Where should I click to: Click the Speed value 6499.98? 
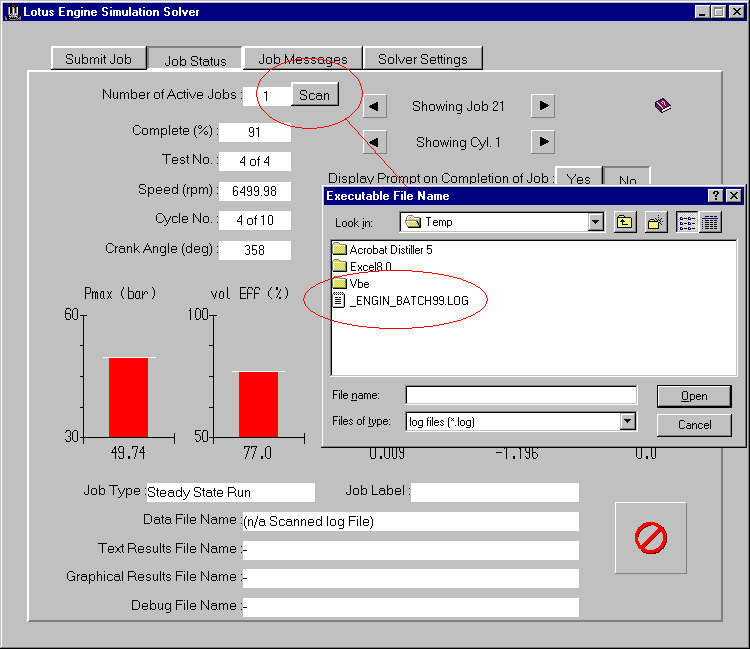[x=254, y=191]
